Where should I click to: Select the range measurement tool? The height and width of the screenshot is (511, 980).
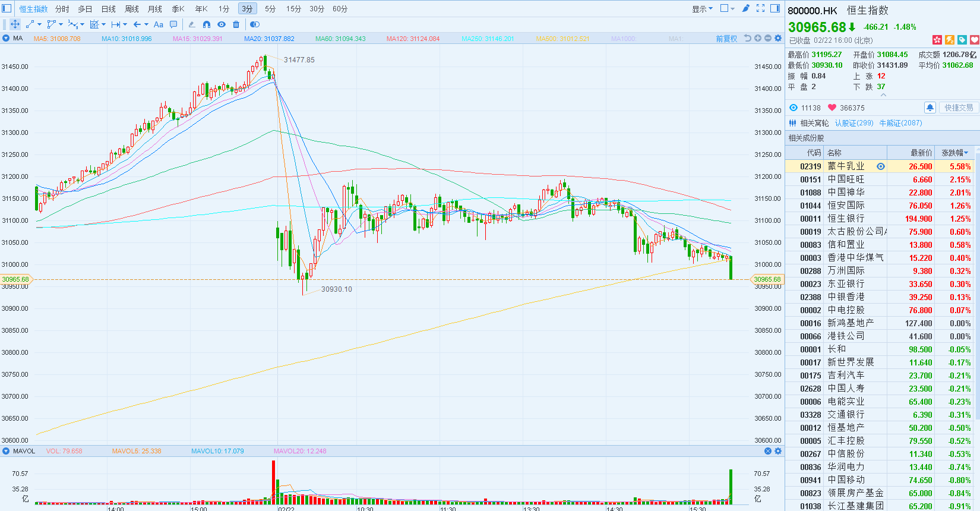coord(115,24)
